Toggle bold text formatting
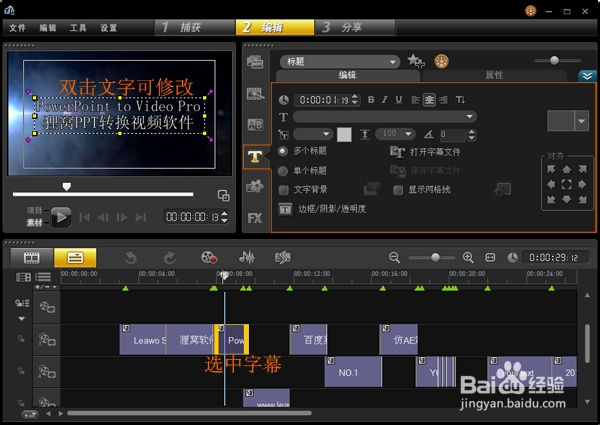 [x=371, y=100]
